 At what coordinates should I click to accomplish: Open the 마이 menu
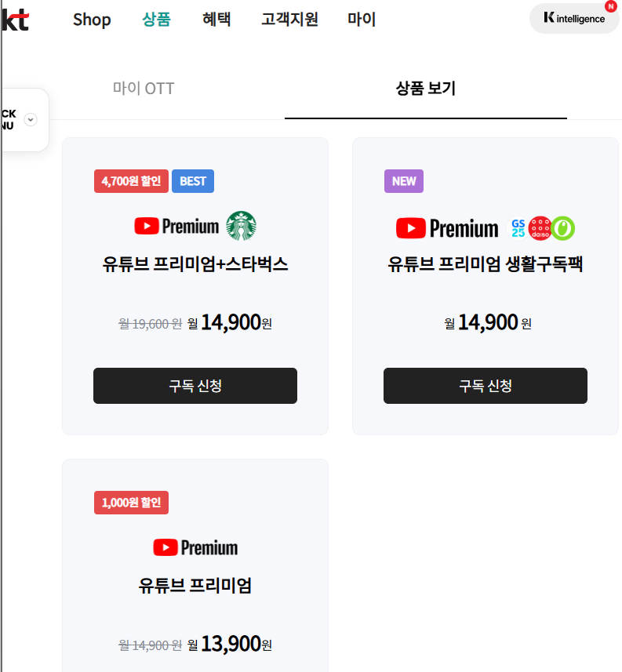361,20
